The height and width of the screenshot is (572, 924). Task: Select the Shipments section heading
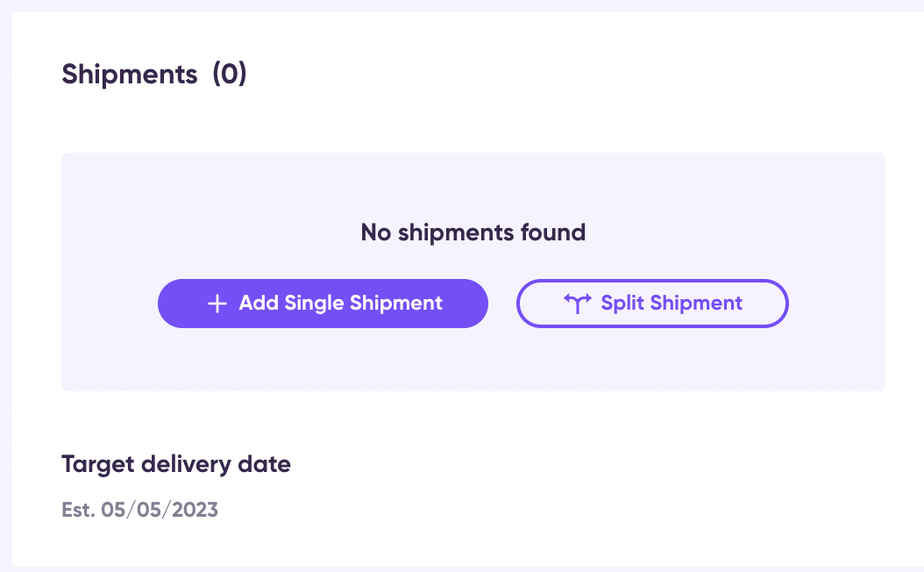pos(153,75)
